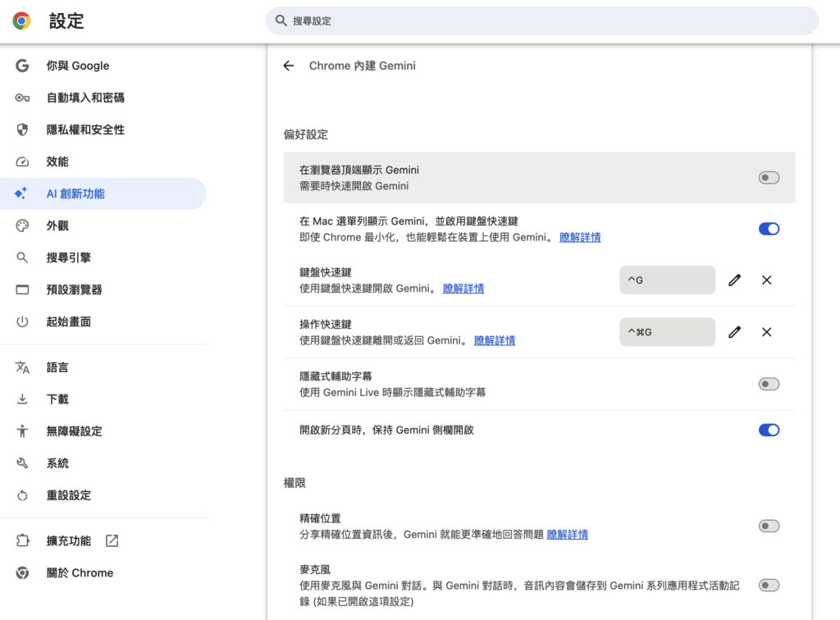Select the AI 創新功能 sidebar item
Viewport: 840px width, 620px height.
click(103, 194)
